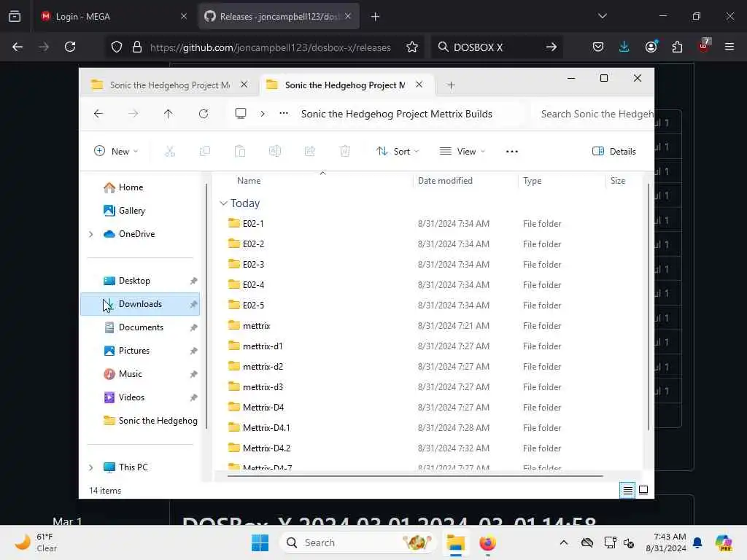Viewport: 747px width, 560px height.
Task: Collapse the Today group
Action: [223, 203]
